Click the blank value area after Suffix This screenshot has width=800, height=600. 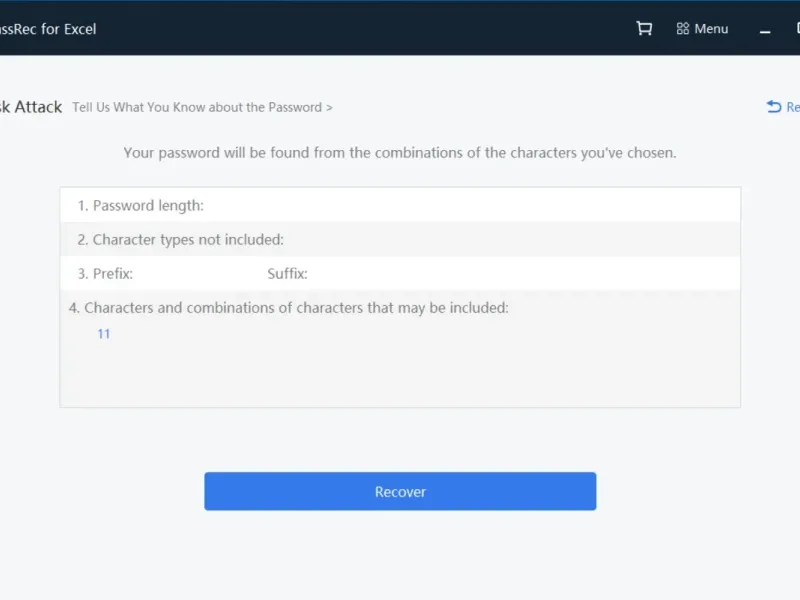(x=500, y=274)
